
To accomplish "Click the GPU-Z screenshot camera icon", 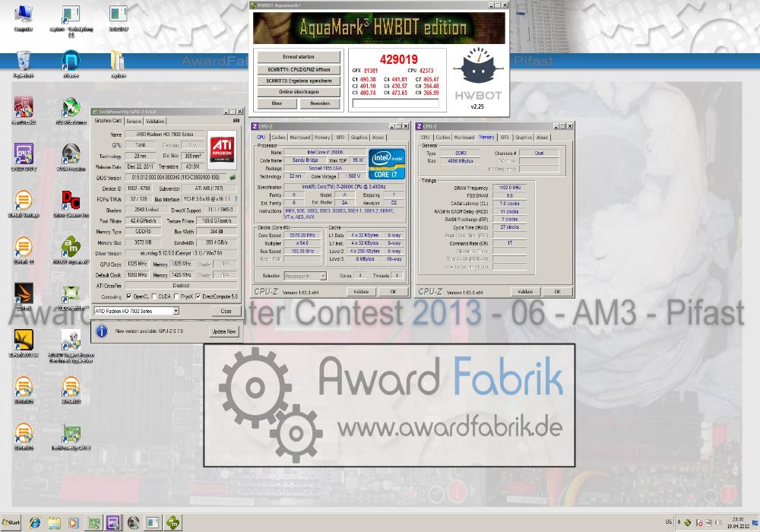I will [x=236, y=120].
